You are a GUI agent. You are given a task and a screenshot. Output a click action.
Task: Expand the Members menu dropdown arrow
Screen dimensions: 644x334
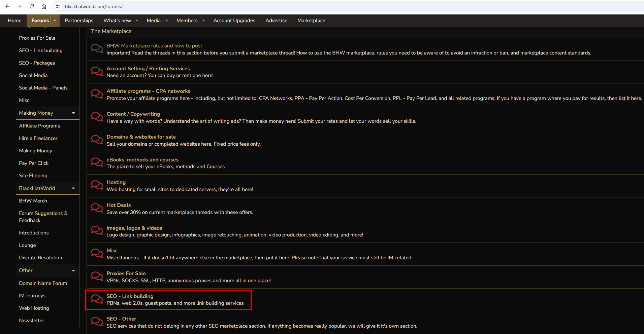point(203,21)
